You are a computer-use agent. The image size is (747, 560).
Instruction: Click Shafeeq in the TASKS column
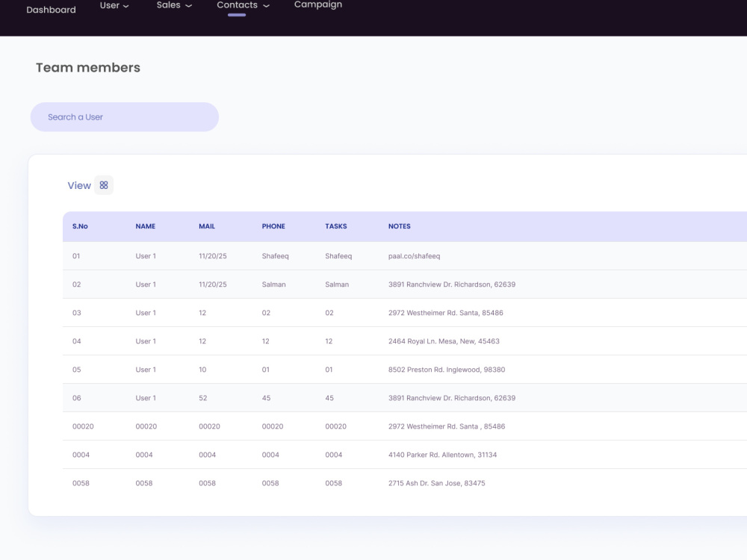coord(338,256)
